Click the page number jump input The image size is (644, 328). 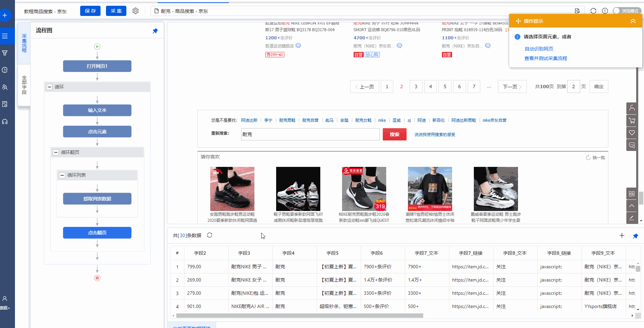coord(574,86)
